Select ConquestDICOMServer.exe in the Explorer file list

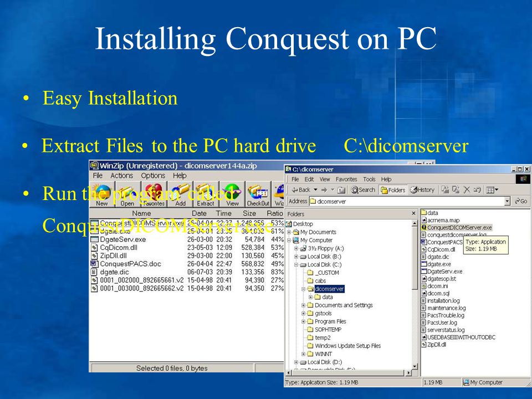459,228
